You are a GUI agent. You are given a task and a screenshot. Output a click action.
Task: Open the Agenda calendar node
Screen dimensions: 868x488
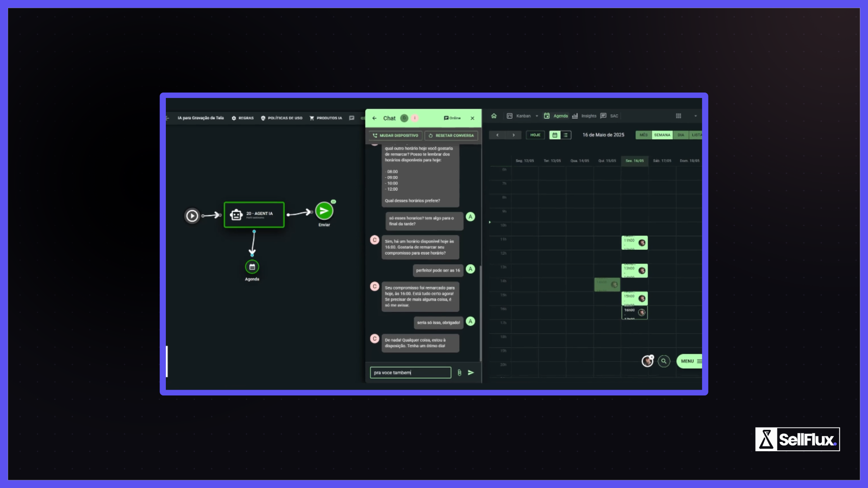point(252,267)
